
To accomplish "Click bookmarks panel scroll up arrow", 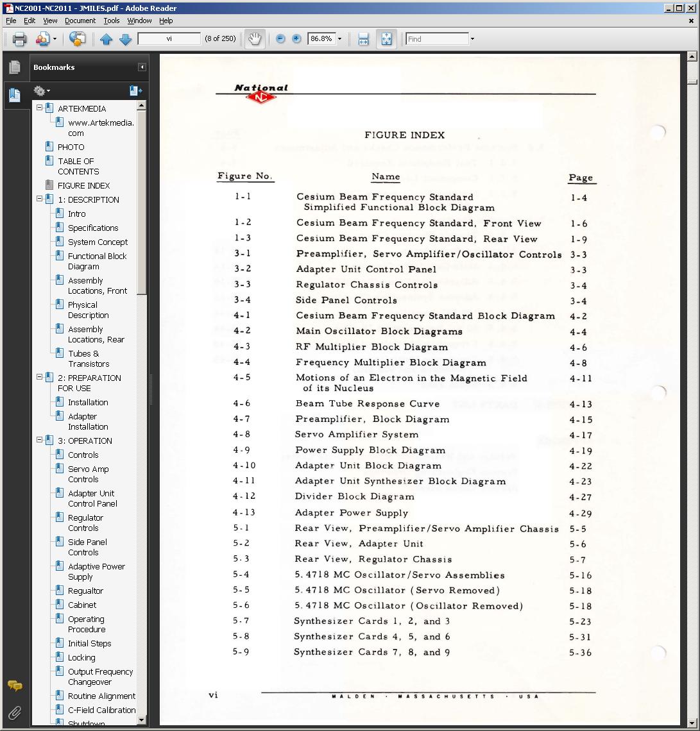I will 142,105.
